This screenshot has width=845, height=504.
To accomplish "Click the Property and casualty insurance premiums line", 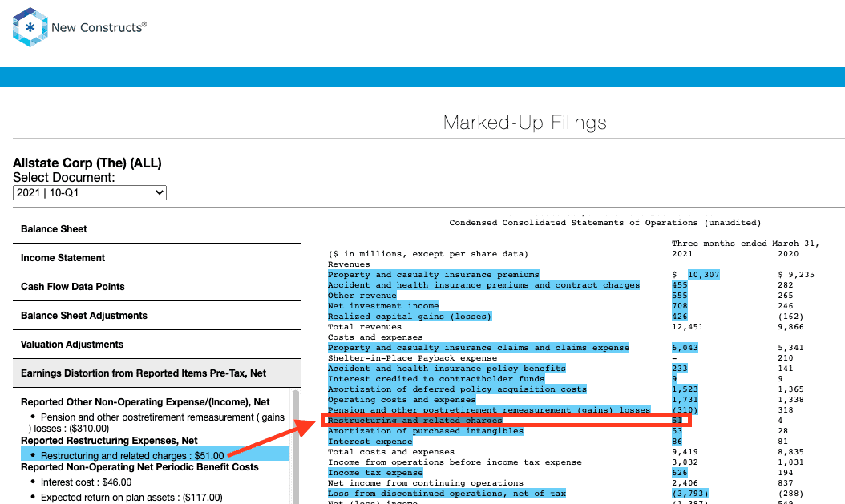I will [433, 275].
